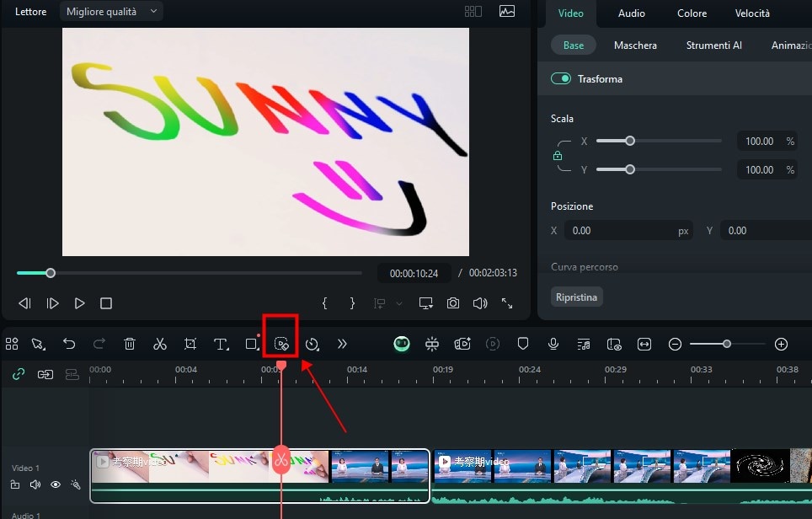Expand the player to fullscreen

click(x=507, y=303)
